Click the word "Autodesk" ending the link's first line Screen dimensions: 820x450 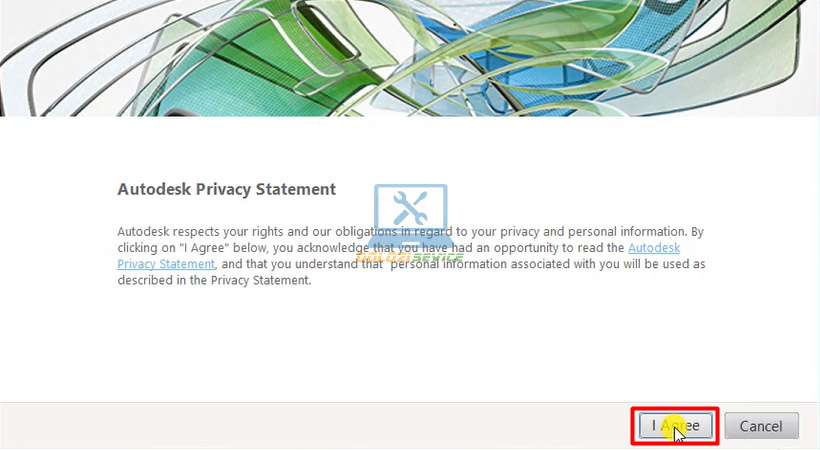click(x=654, y=247)
